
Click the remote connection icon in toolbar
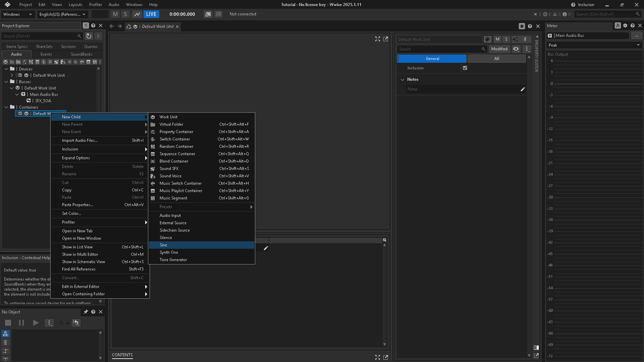click(208, 14)
